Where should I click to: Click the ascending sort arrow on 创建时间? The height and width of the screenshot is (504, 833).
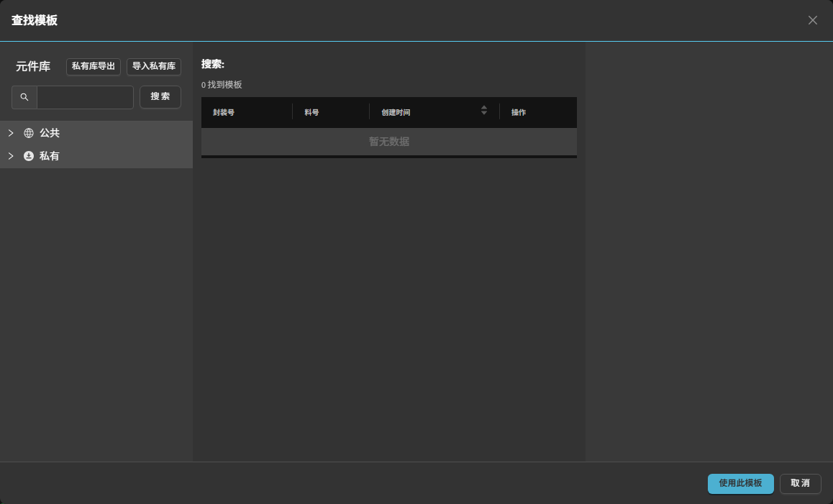(484, 107)
